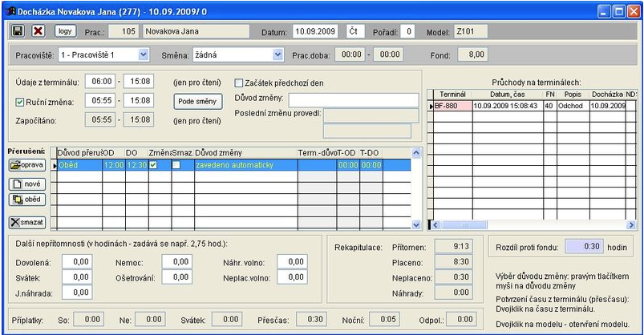
Task: Click the Pode směny button
Action: tap(198, 102)
